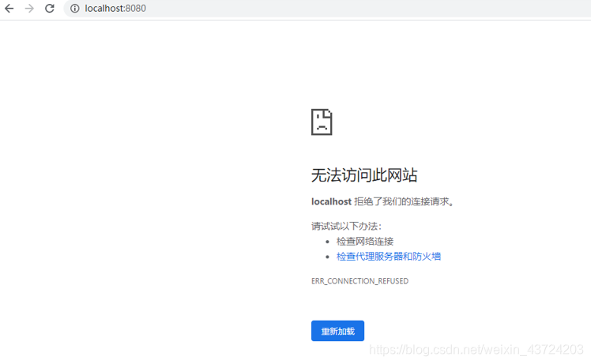Click the sad page error icon
Viewport: 591px width, 364px height.
(x=322, y=122)
